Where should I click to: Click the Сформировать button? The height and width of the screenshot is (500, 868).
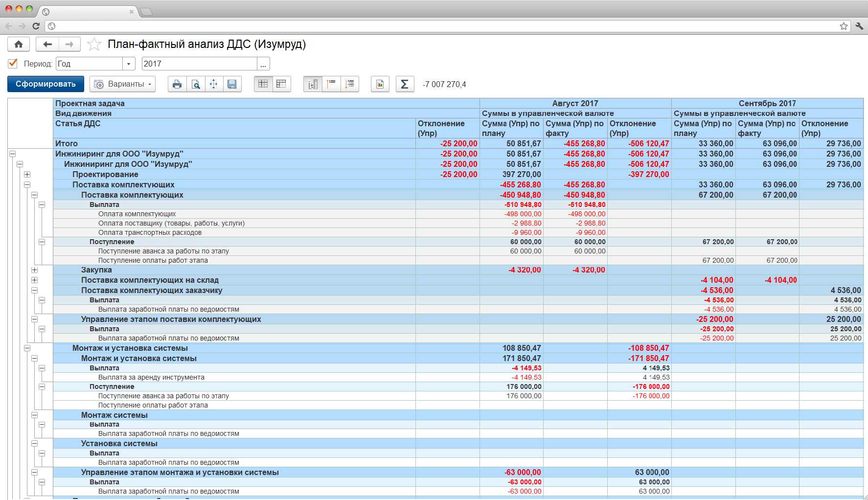coord(46,84)
